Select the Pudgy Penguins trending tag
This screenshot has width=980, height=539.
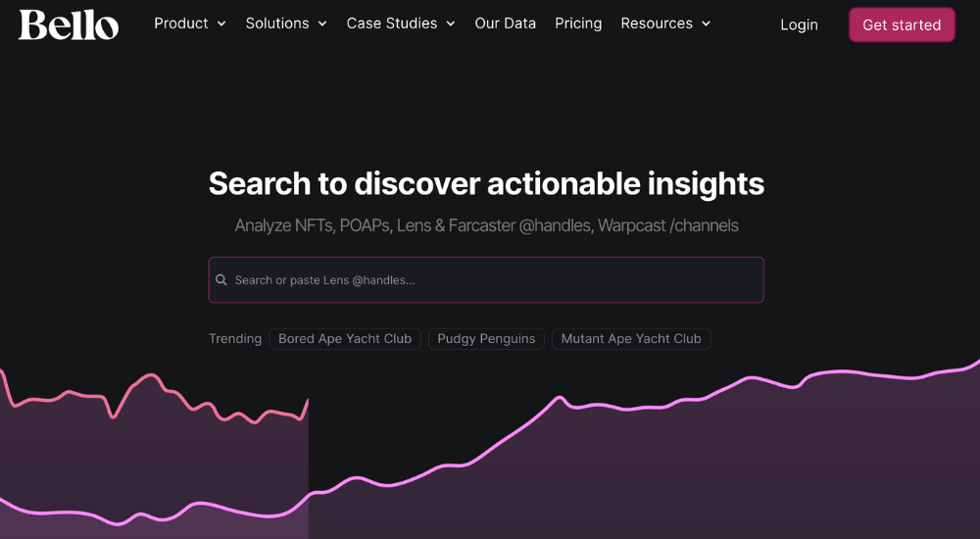[x=486, y=339]
